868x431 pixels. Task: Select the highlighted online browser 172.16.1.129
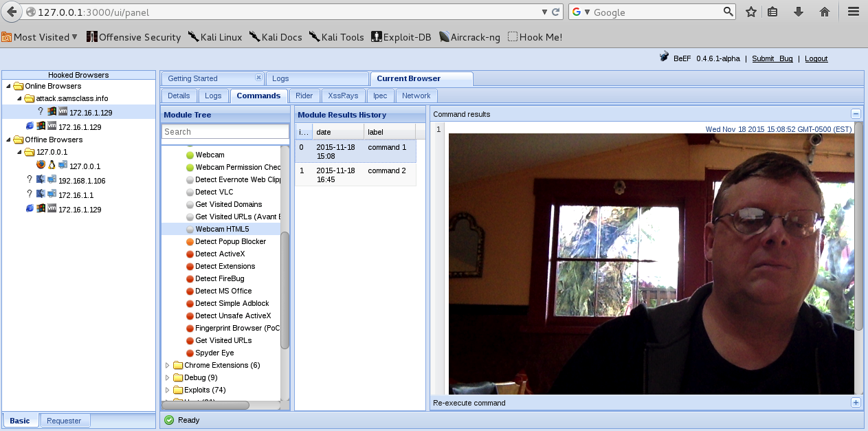point(79,112)
